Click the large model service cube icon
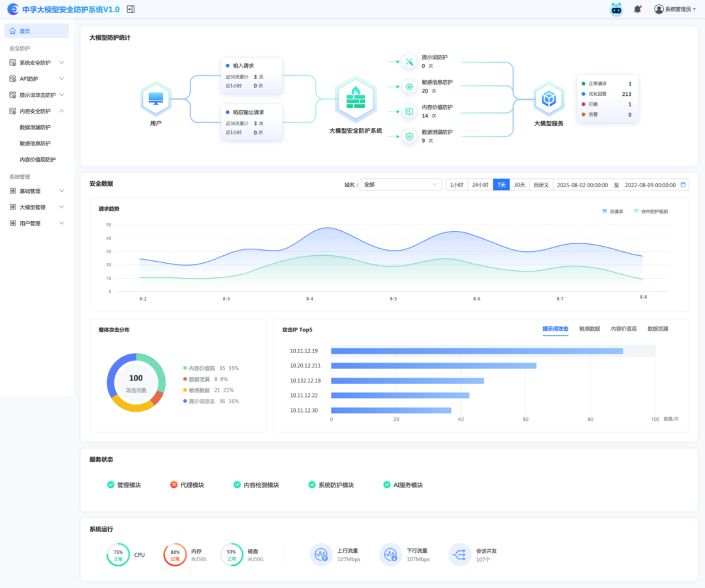The image size is (705, 588). (x=548, y=99)
